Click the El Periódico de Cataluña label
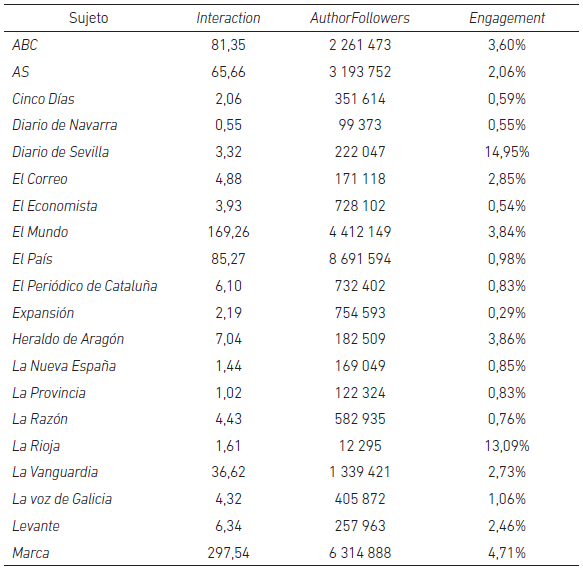 (x=85, y=286)
